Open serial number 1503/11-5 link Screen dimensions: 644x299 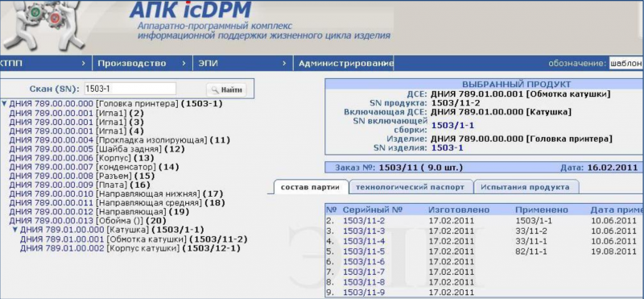click(x=364, y=251)
